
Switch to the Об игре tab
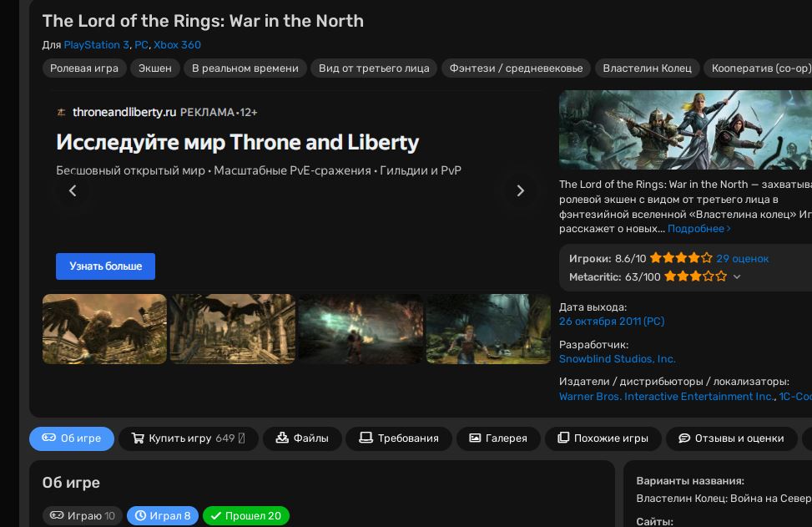(x=72, y=438)
